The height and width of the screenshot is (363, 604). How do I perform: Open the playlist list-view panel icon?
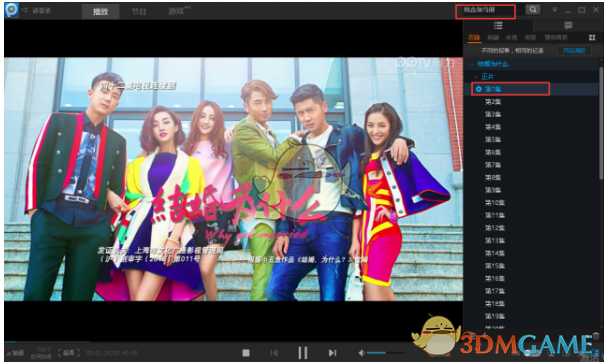498,25
